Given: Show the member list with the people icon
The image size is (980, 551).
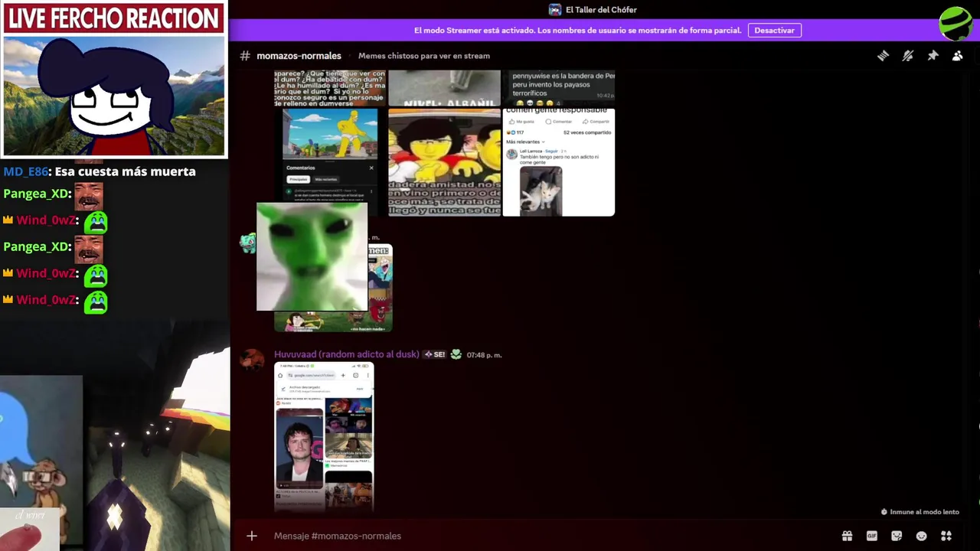Looking at the screenshot, I should coord(958,56).
